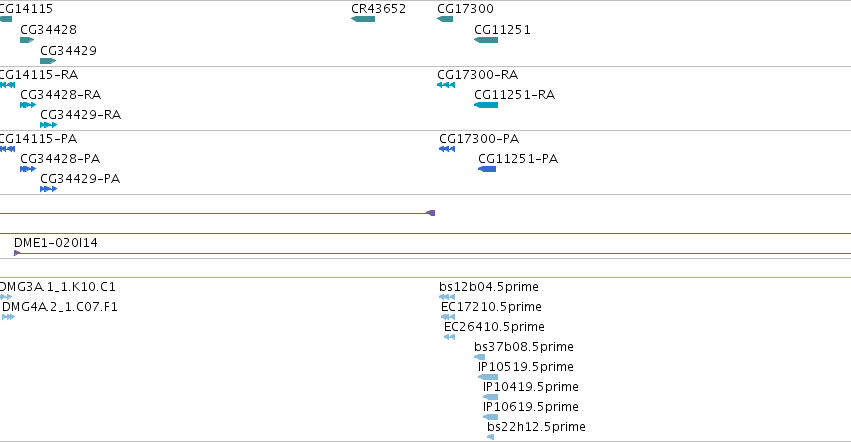
Task: Click the CG34429-RA label text
Action: [x=81, y=115]
